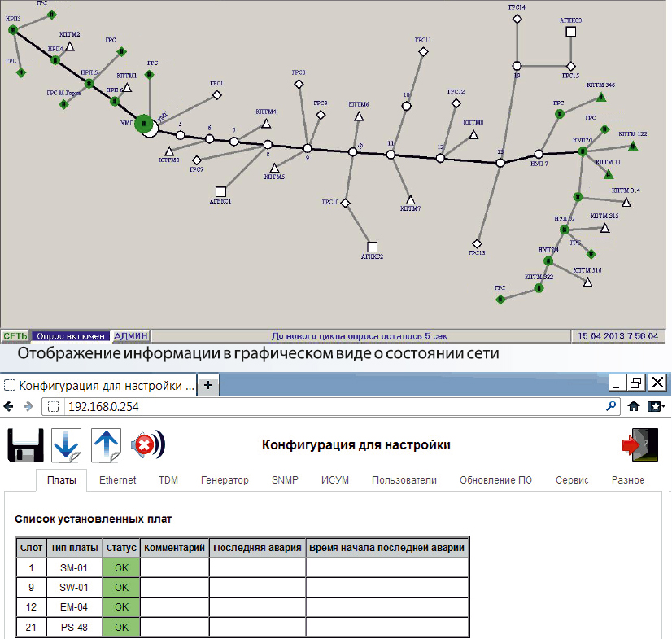The image size is (672, 639).
Task: Click the ГРС14 diamond node
Action: pos(517,19)
